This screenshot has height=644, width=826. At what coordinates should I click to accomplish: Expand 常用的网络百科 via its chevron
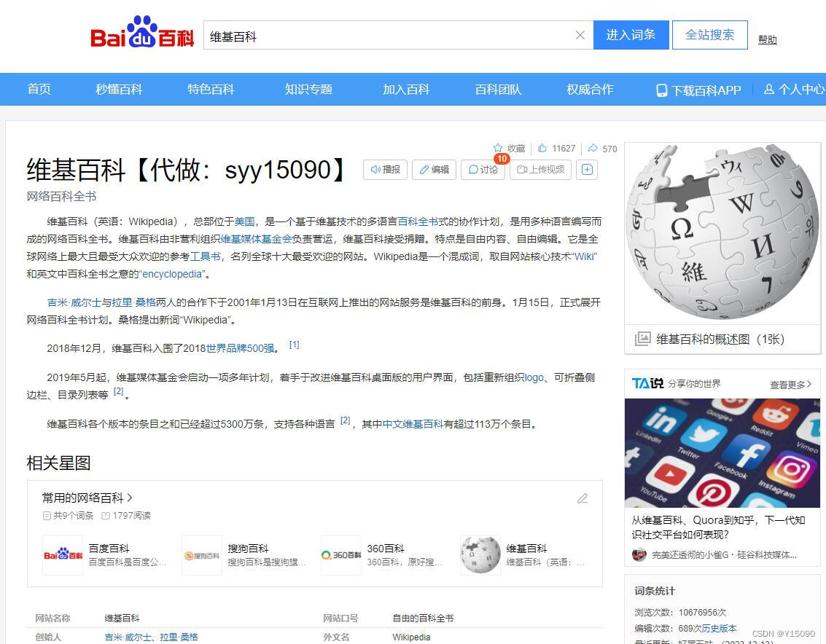pos(130,497)
